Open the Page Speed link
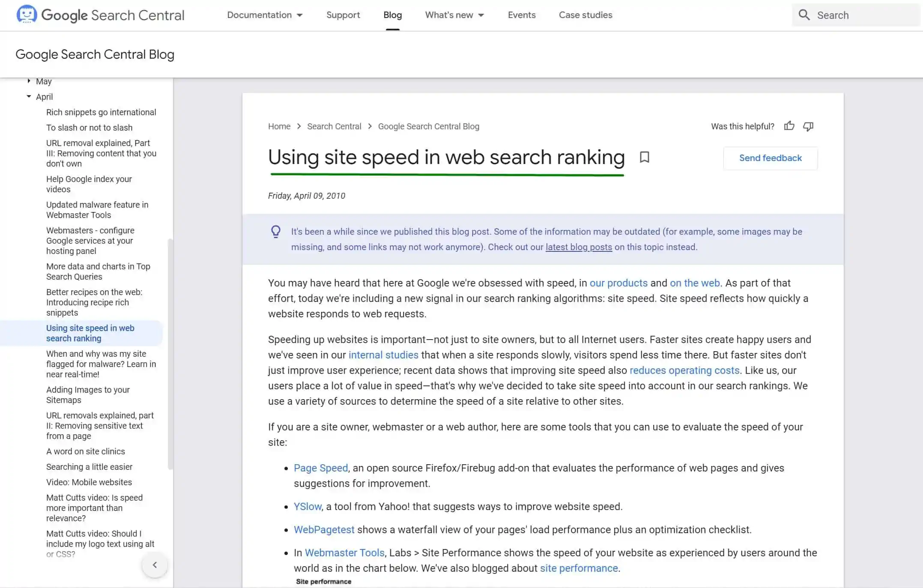Viewport: 923px width, 588px height. point(321,468)
